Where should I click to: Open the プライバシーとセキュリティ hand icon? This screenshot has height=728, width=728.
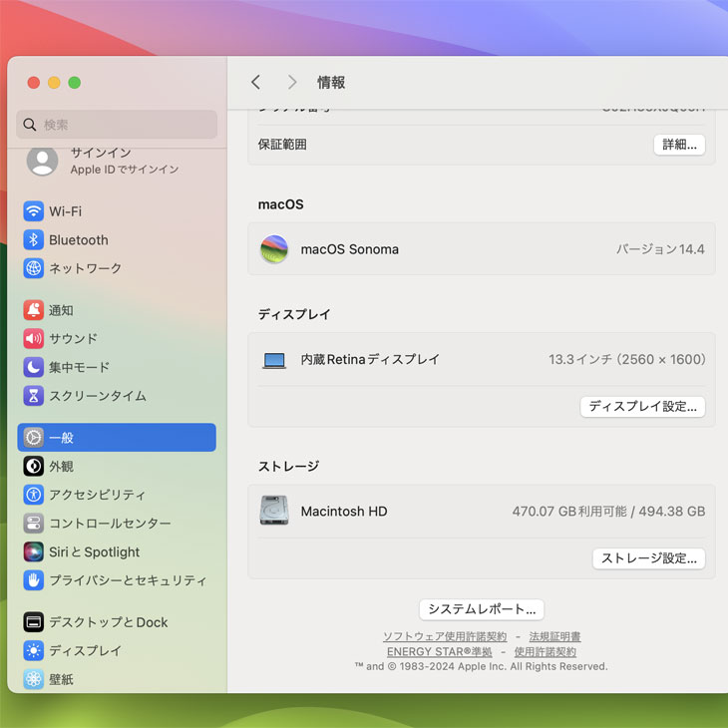(34, 580)
